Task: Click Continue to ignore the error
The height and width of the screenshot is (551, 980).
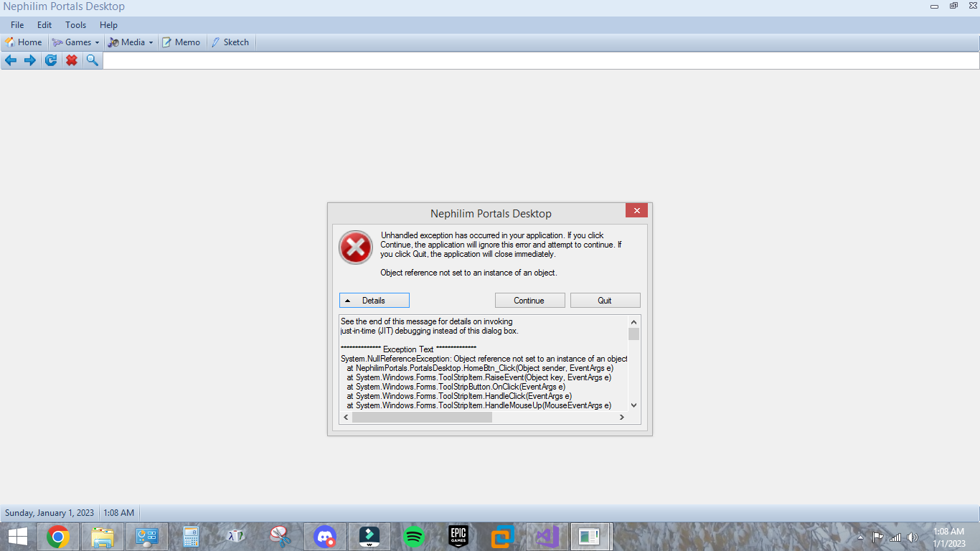Action: pos(529,300)
